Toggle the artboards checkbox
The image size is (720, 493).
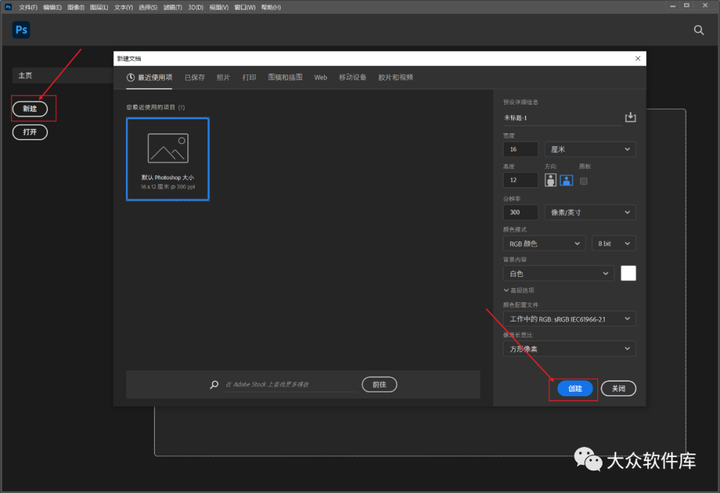(584, 181)
